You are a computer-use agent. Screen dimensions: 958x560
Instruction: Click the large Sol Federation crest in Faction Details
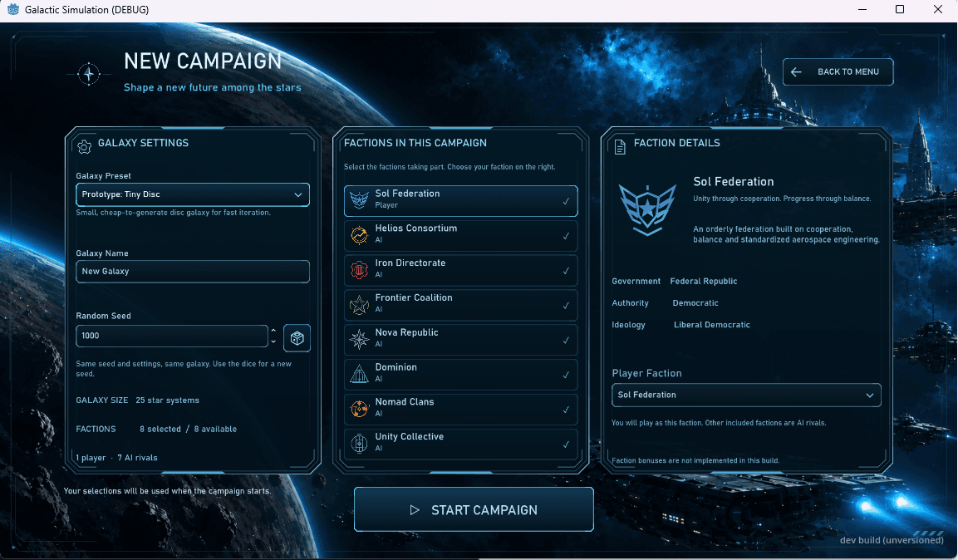[x=647, y=210]
